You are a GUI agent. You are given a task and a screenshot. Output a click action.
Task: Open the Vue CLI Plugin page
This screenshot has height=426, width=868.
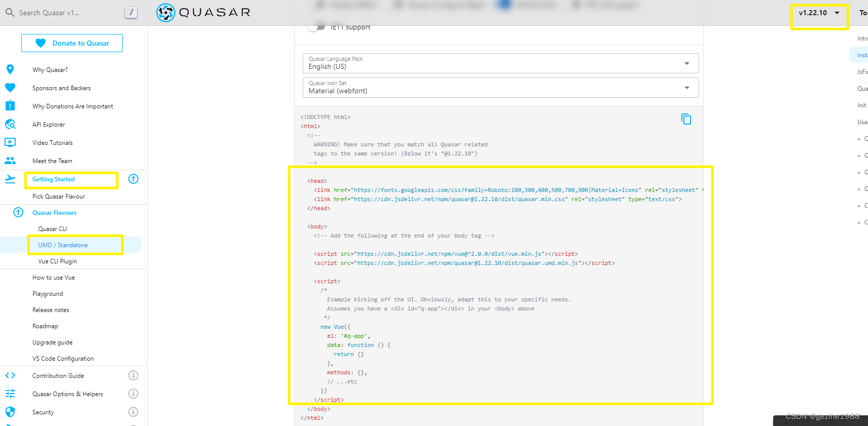[57, 261]
